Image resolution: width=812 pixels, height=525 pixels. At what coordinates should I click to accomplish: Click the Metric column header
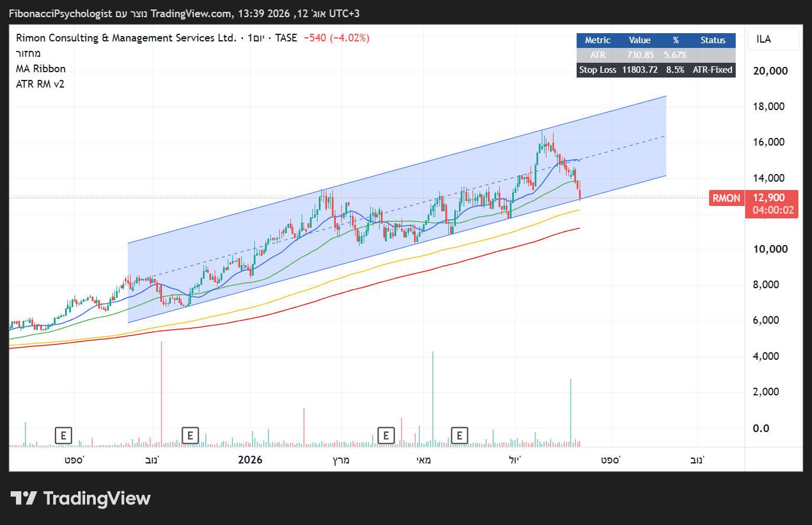(597, 40)
